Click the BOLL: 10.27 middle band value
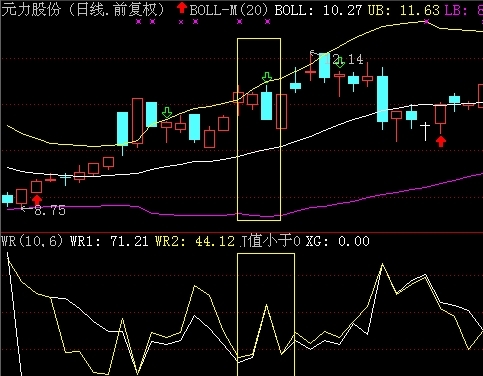The image size is (483, 376). tap(318, 10)
